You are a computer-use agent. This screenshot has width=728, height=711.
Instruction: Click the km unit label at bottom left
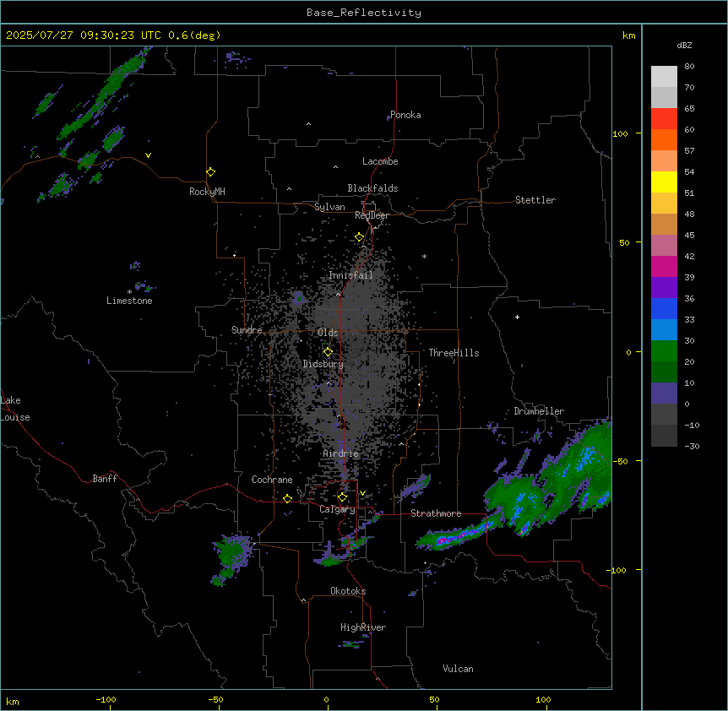pyautogui.click(x=13, y=701)
